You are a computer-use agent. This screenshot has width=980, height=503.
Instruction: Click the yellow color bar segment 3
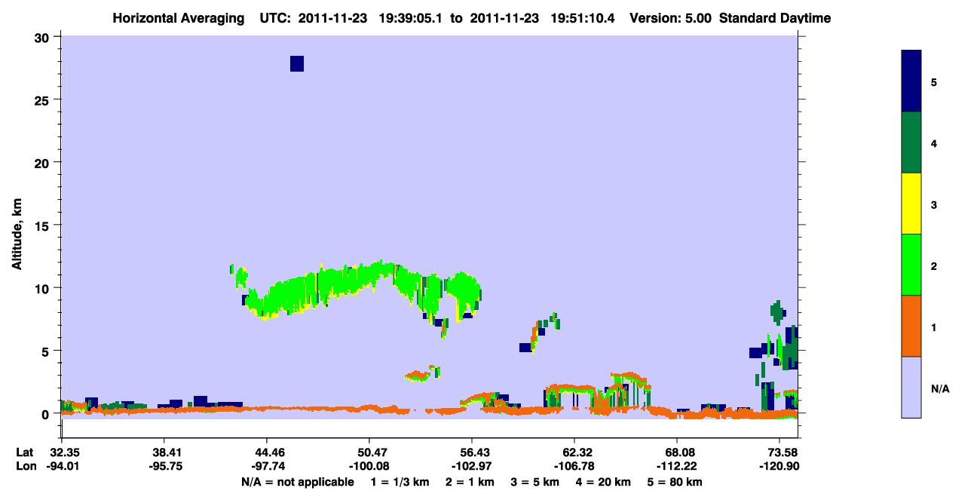pyautogui.click(x=911, y=204)
